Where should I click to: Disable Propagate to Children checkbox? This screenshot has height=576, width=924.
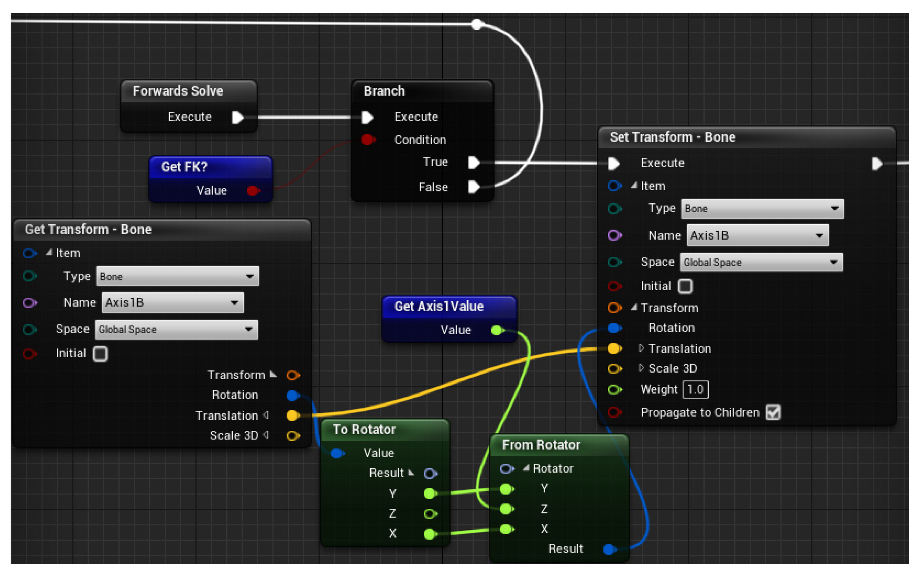tap(773, 412)
